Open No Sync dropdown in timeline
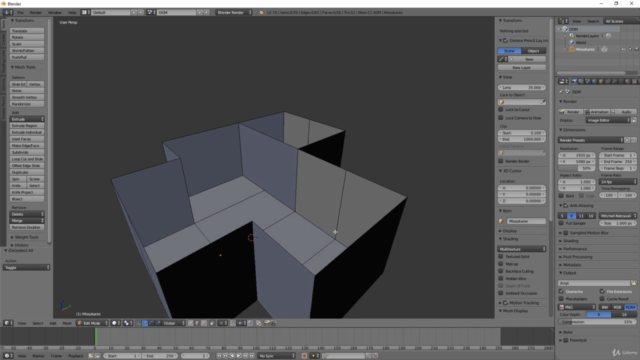The width and height of the screenshot is (640, 360). point(276,356)
